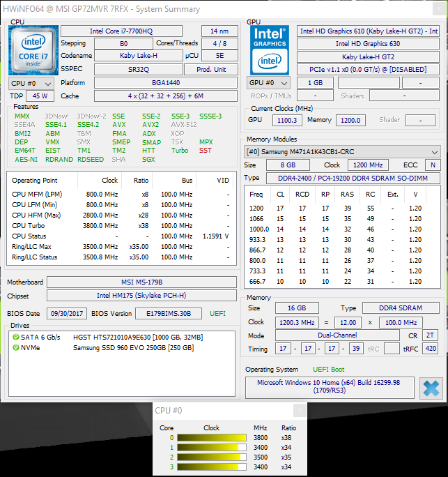448x477 pixels.
Task: Click the CPU HFM (Max) operating point row
Action: coord(121,215)
